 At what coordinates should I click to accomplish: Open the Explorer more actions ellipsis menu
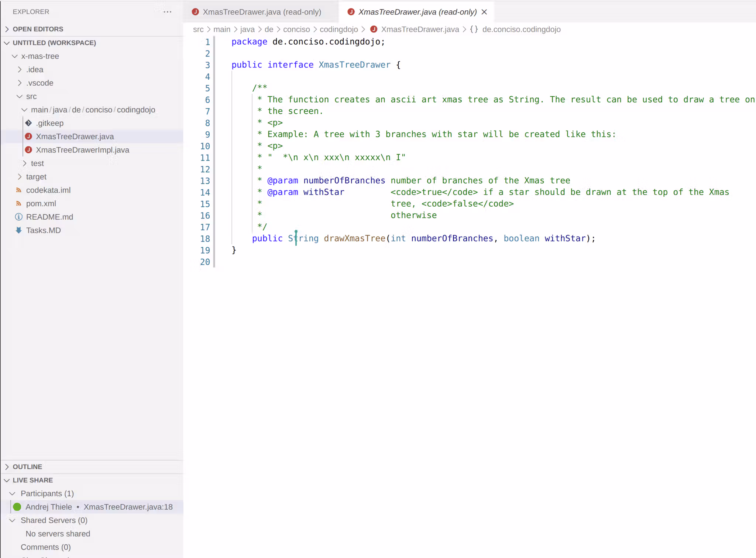(167, 12)
